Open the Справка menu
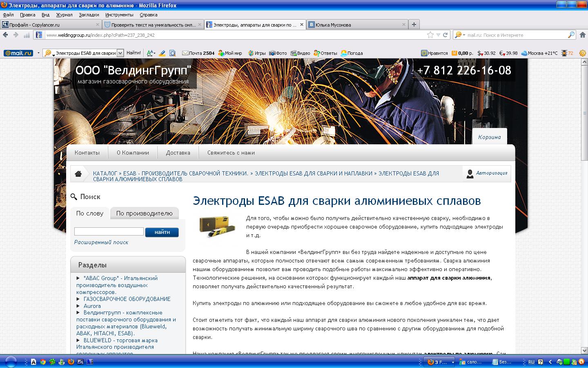This screenshot has width=588, height=368. coord(149,15)
